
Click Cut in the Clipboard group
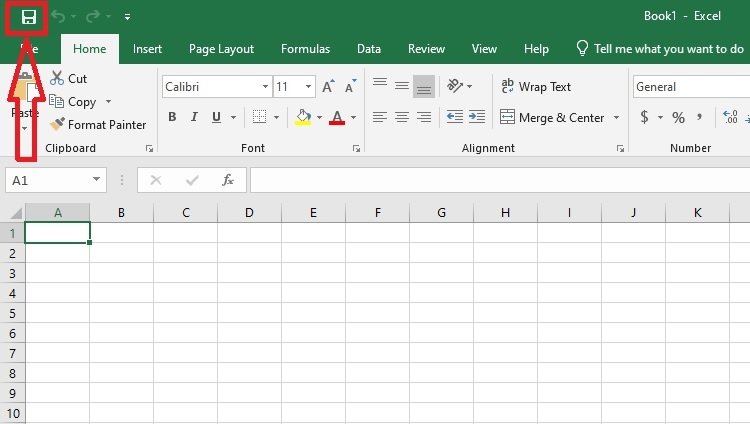(x=68, y=78)
